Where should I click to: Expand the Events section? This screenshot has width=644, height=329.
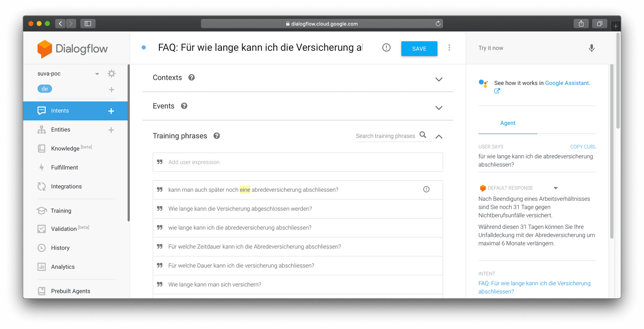coord(439,108)
